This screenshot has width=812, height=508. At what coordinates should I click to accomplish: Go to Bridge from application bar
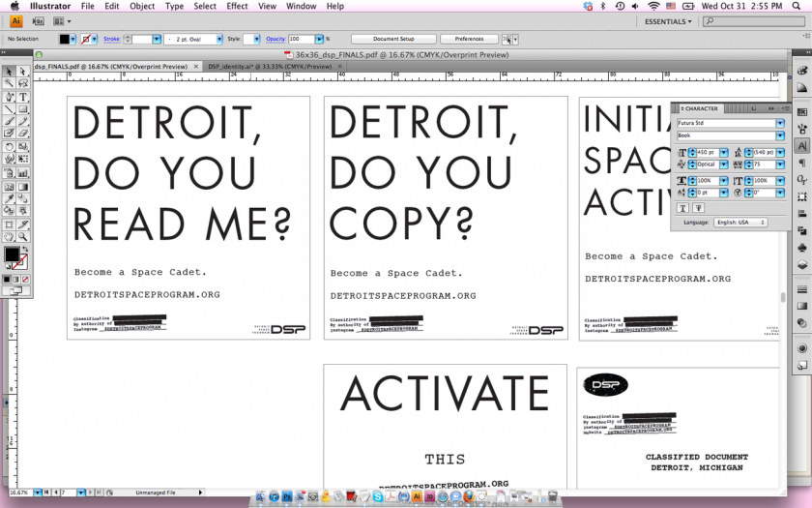38,21
